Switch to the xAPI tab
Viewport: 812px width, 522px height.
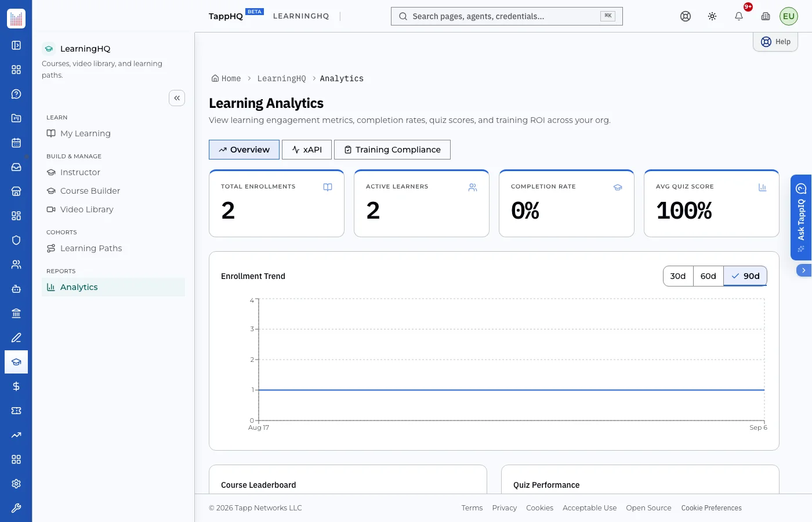click(x=307, y=150)
